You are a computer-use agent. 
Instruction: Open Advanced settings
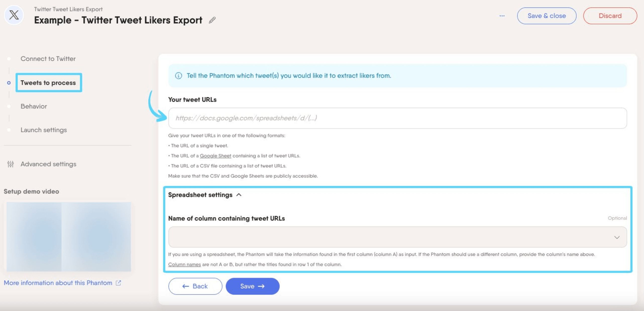48,164
